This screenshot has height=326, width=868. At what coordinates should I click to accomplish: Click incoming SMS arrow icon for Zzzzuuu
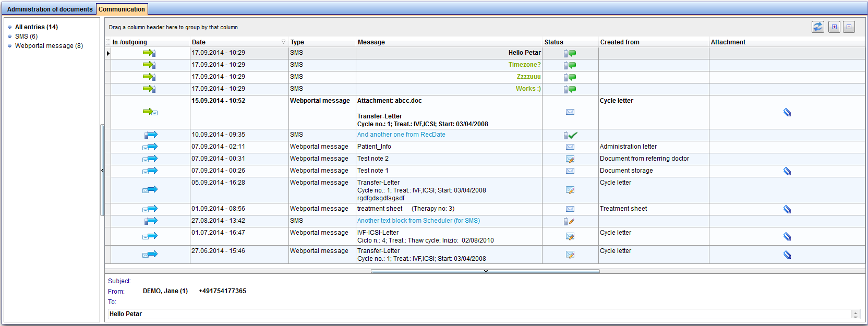click(149, 77)
